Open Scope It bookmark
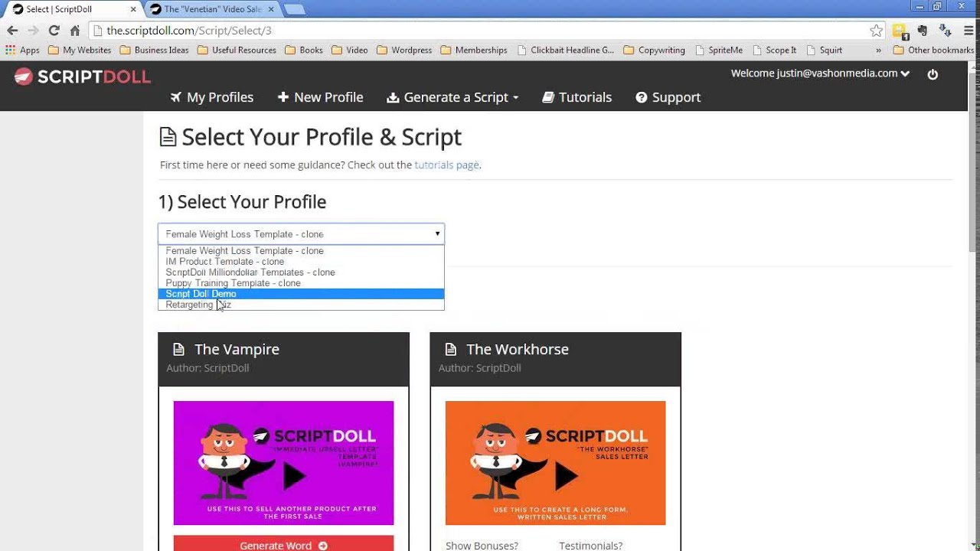 pos(775,50)
